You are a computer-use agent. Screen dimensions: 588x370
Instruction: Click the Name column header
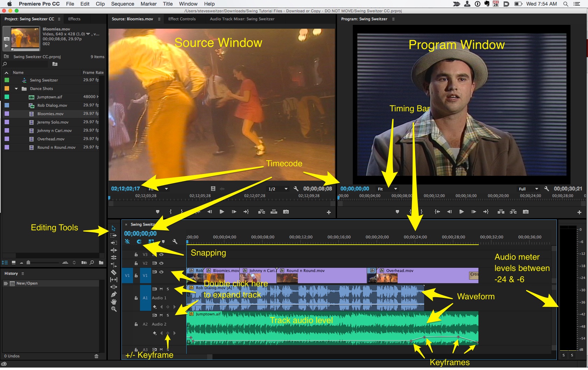coord(18,73)
